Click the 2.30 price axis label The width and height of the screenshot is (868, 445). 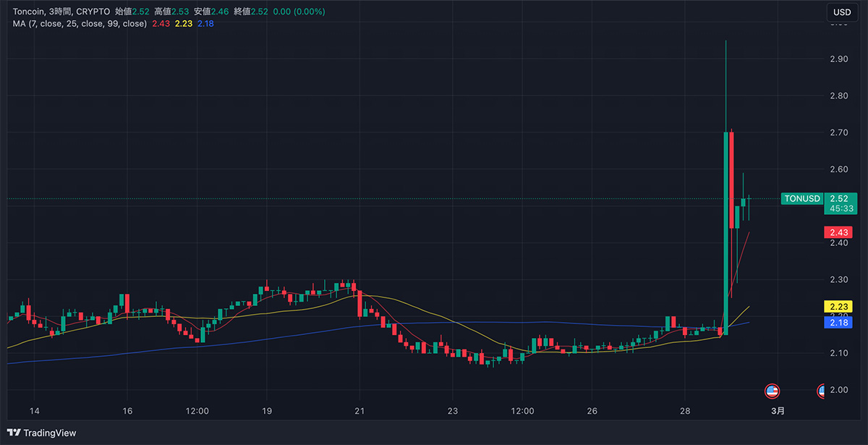pyautogui.click(x=839, y=280)
